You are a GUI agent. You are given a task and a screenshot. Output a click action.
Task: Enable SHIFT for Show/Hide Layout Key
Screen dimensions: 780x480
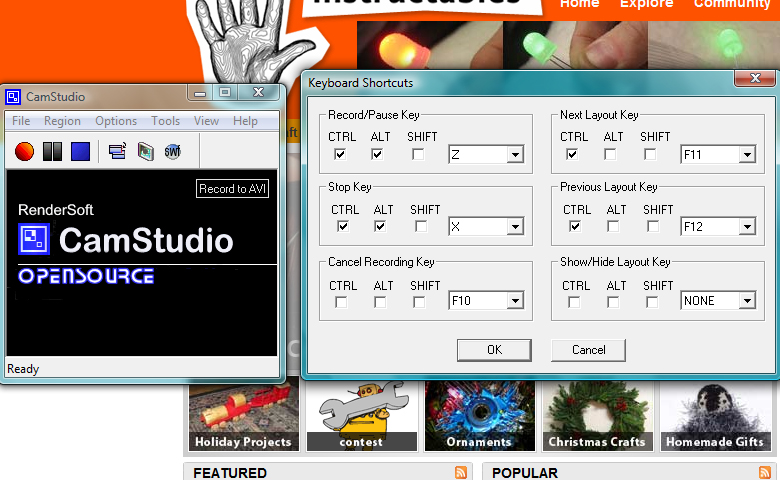coord(652,302)
